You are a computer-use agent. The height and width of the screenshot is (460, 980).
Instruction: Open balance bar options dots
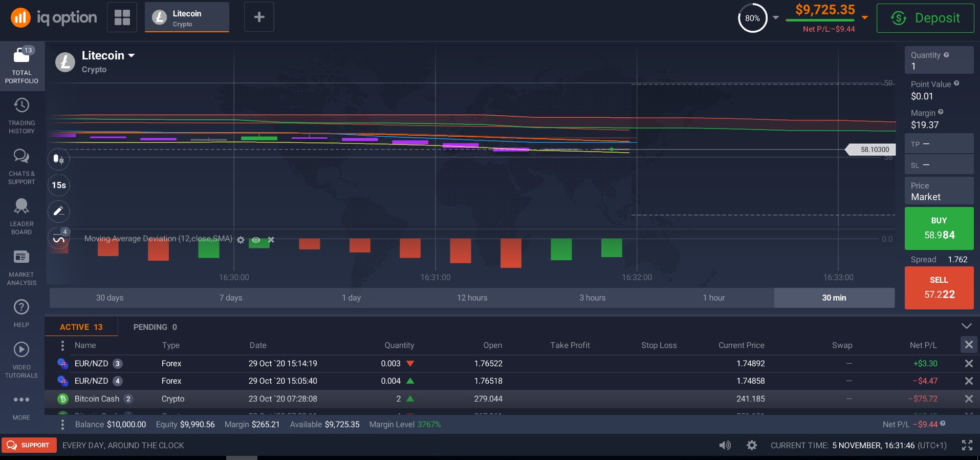[x=62, y=424]
